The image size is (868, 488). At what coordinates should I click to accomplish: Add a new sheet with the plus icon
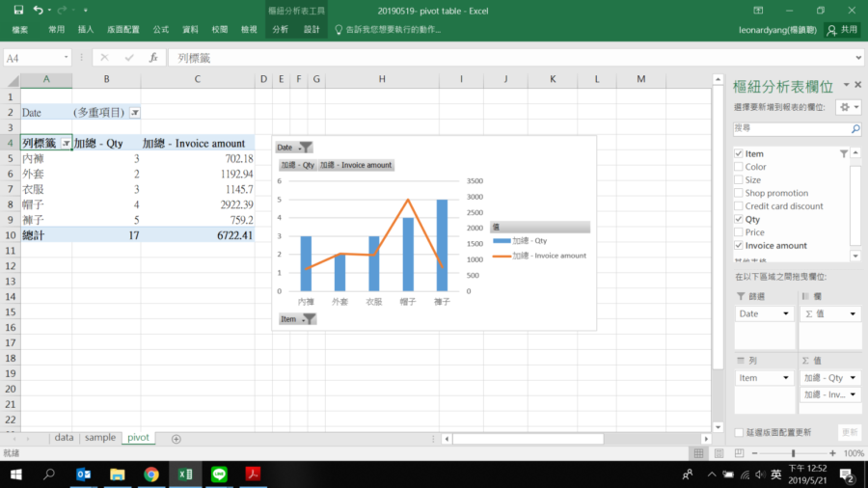[176, 438]
